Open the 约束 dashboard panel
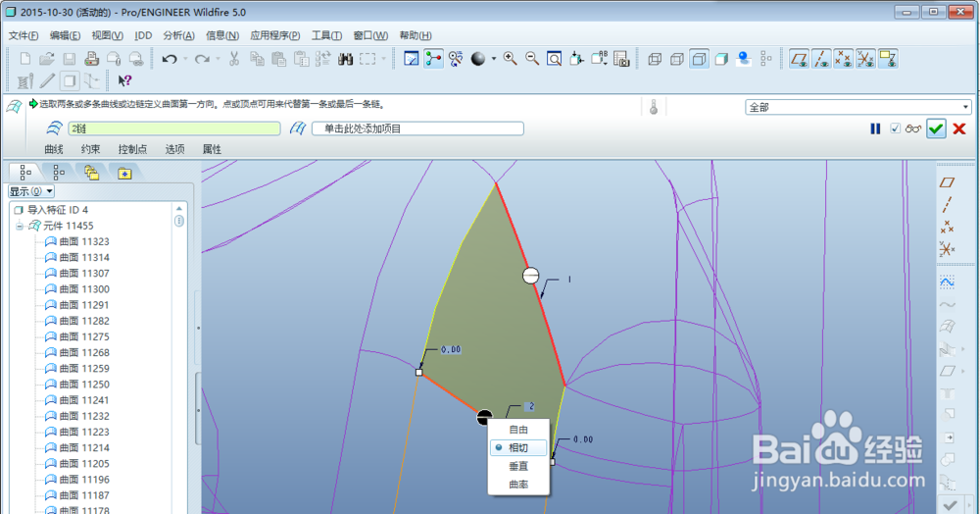Screen dimensions: 980x514 [x=90, y=149]
